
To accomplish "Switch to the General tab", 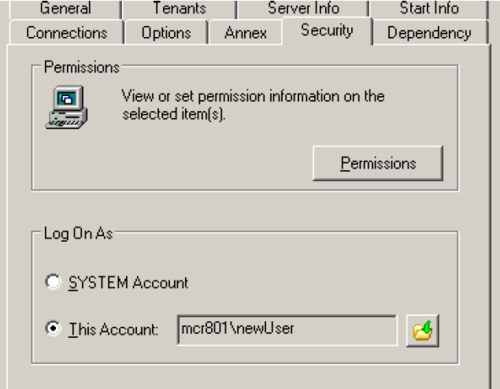I will click(65, 9).
